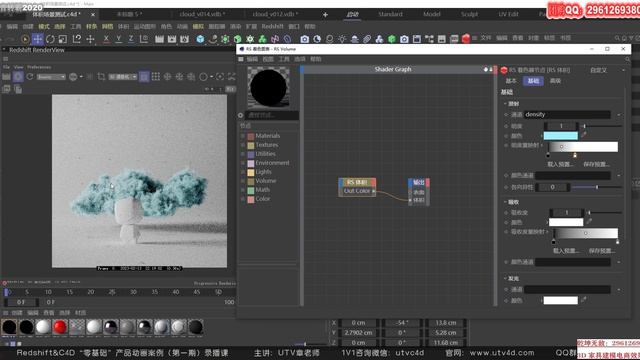640x360 pixels.
Task: Open the RenderView File menu
Action: (6, 67)
